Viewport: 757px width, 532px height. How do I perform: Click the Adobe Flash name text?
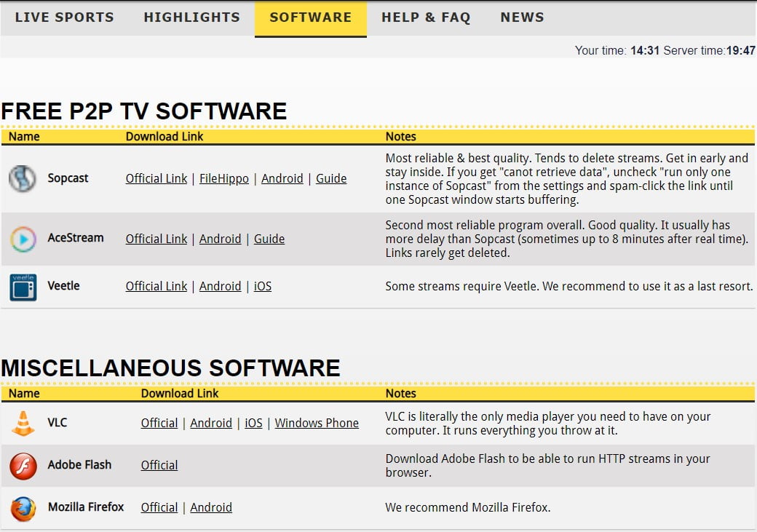(x=79, y=464)
